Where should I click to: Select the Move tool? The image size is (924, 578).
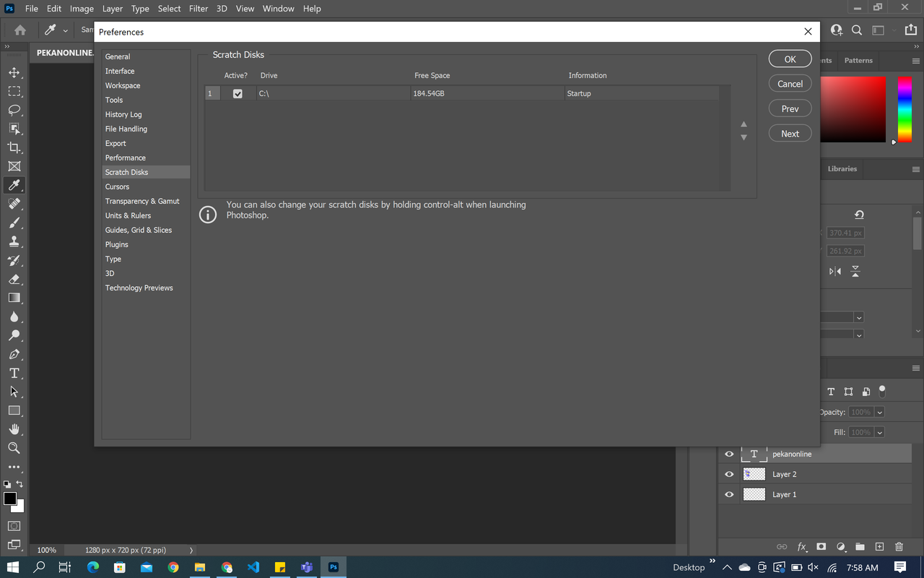coord(14,72)
